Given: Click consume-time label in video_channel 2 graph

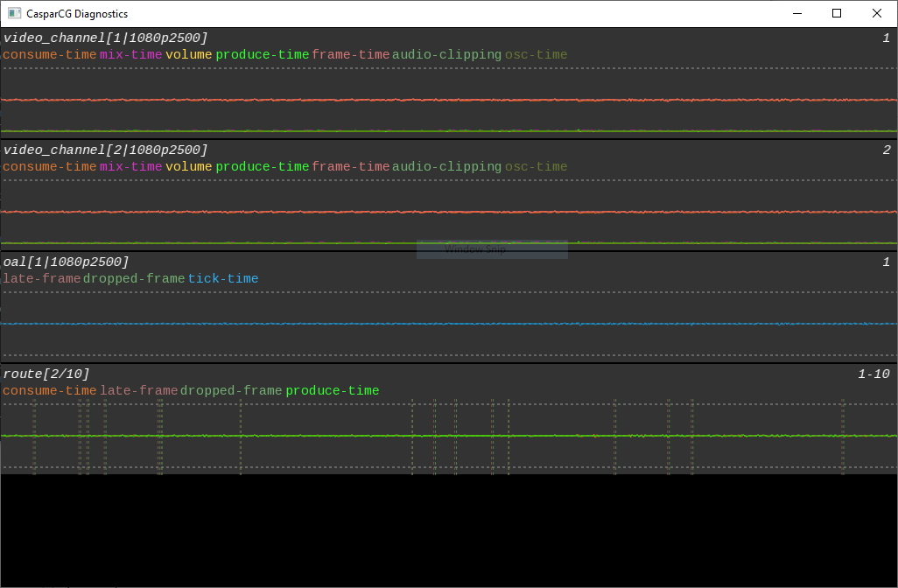Looking at the screenshot, I should [50, 166].
